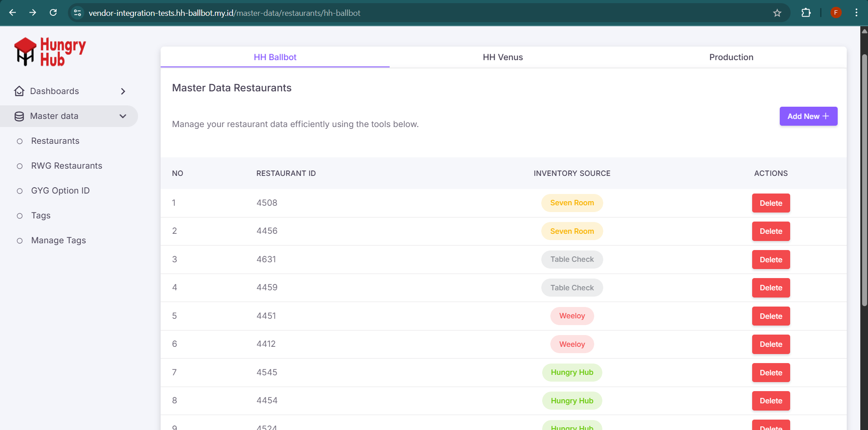The height and width of the screenshot is (430, 868).
Task: View site information icon in address bar
Action: (x=77, y=13)
